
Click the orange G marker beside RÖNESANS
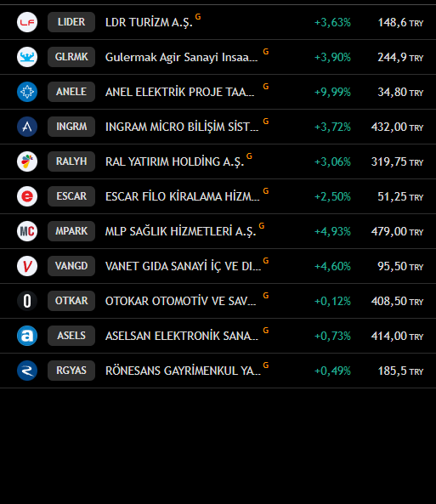point(266,365)
